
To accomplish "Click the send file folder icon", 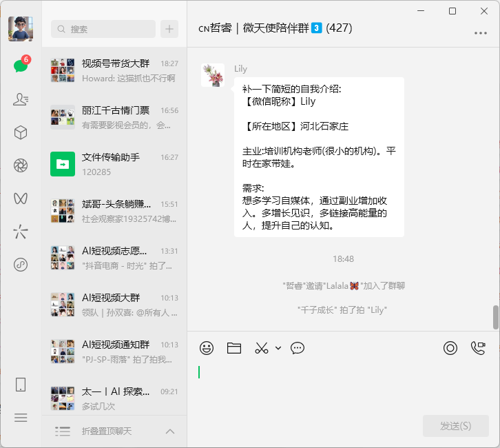I will (x=234, y=348).
